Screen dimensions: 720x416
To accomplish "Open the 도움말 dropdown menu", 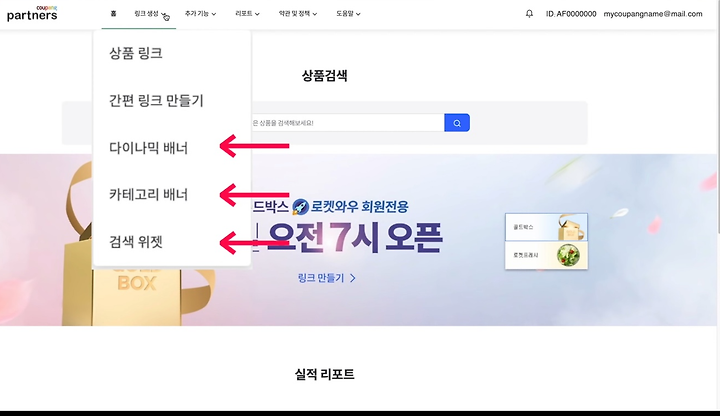I will click(348, 14).
